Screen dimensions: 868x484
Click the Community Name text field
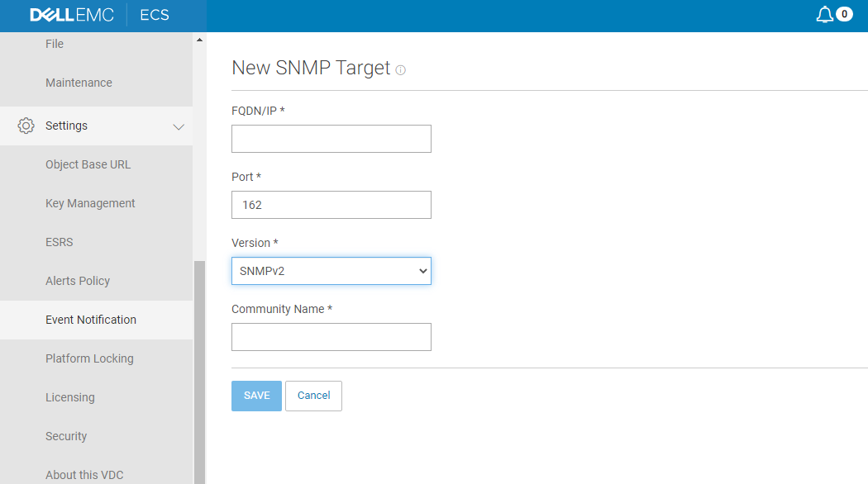tap(331, 337)
